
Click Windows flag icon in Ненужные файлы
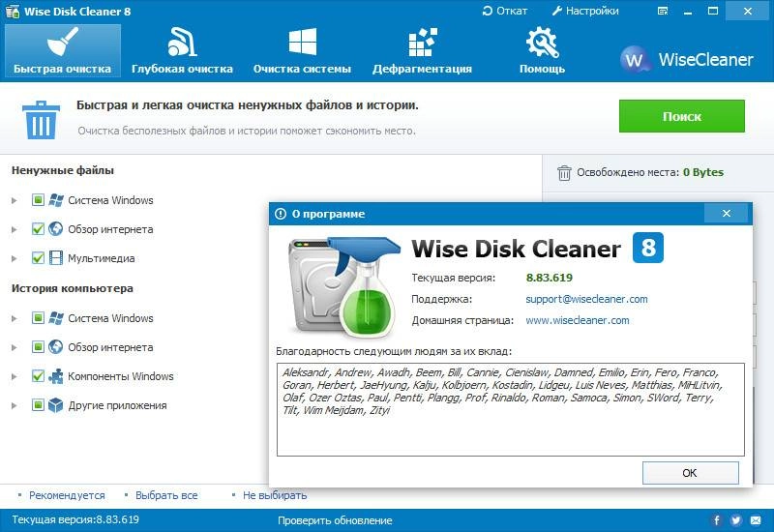[56, 200]
